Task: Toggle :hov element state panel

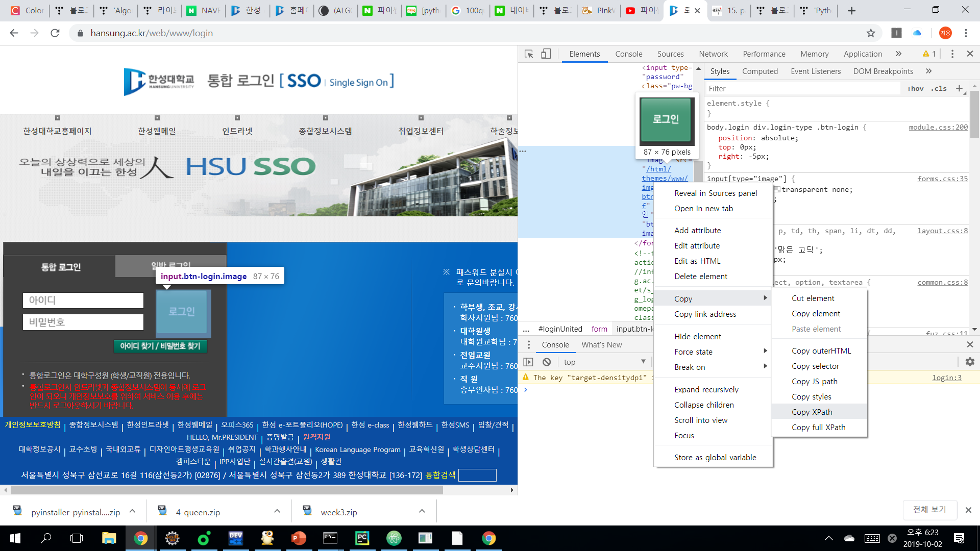Action: pos(916,88)
